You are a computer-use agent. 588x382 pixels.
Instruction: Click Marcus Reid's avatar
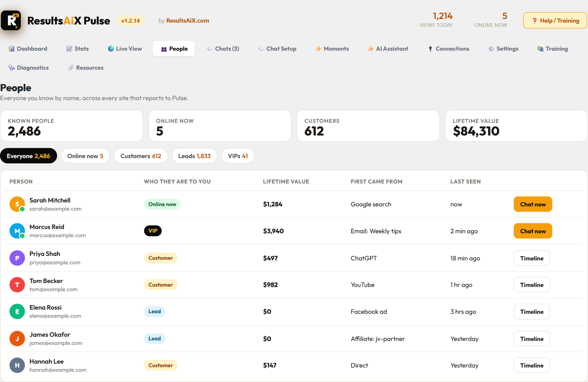[17, 231]
